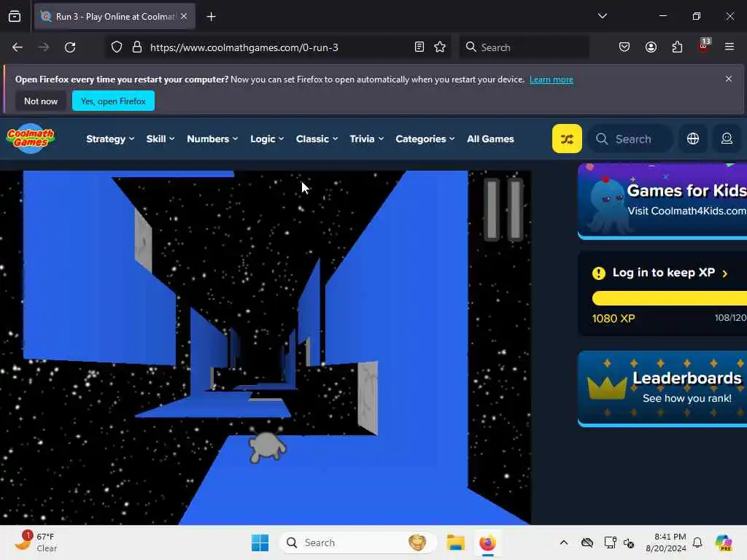Viewport: 747px width, 560px height.
Task: Select the Run 3 browser tab
Action: click(115, 16)
